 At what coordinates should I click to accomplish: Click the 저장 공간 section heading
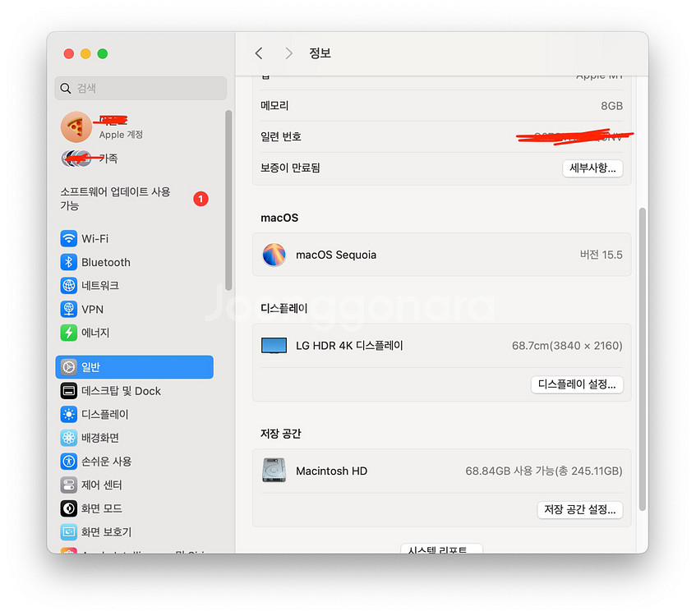click(281, 434)
